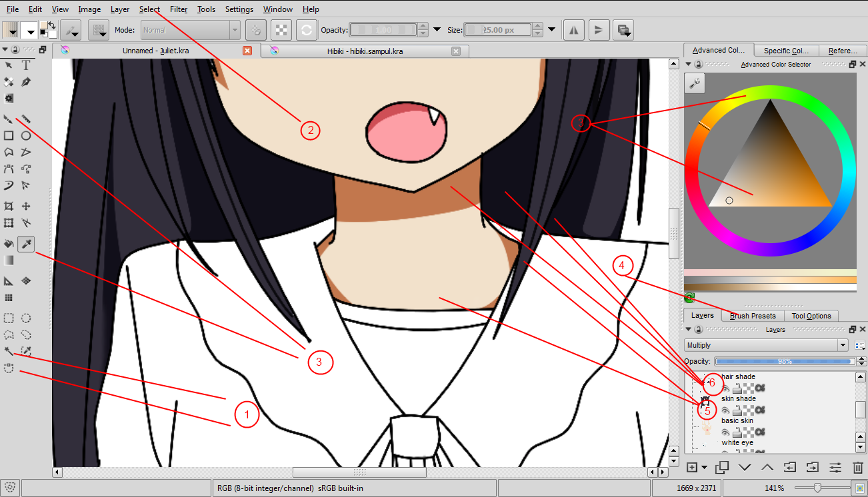Click the layers list scroll down arrow
This screenshot has width=868, height=497.
pos(861,447)
